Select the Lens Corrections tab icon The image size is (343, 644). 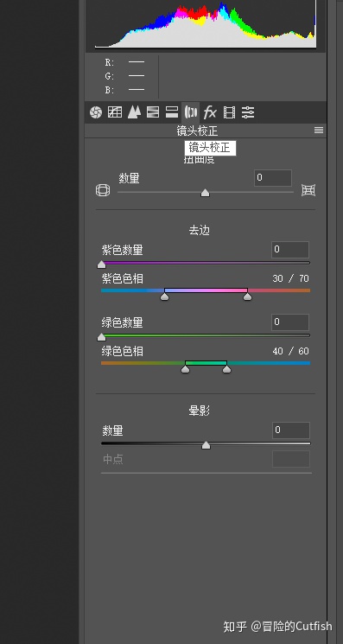pos(191,112)
